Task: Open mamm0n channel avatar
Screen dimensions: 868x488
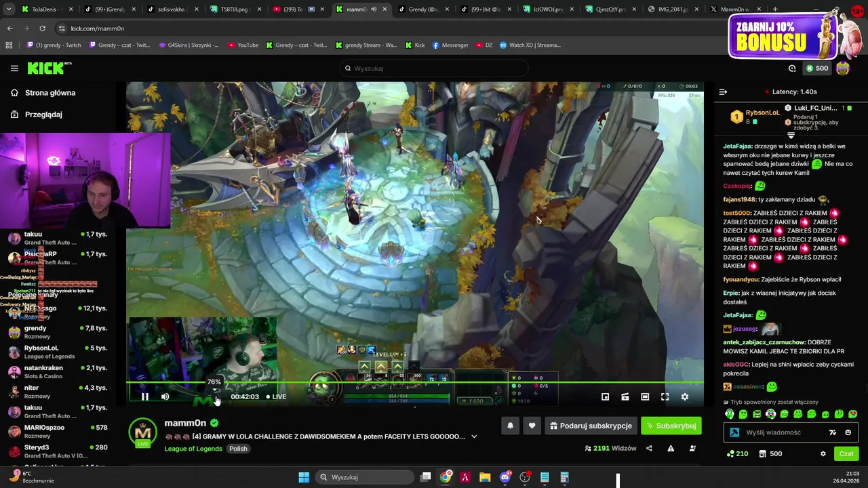Action: [x=142, y=433]
